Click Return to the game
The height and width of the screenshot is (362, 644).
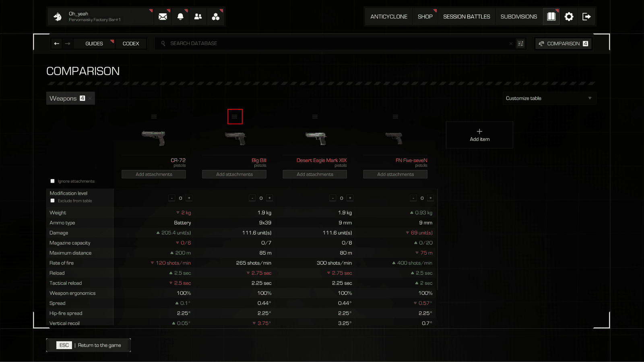(x=89, y=345)
